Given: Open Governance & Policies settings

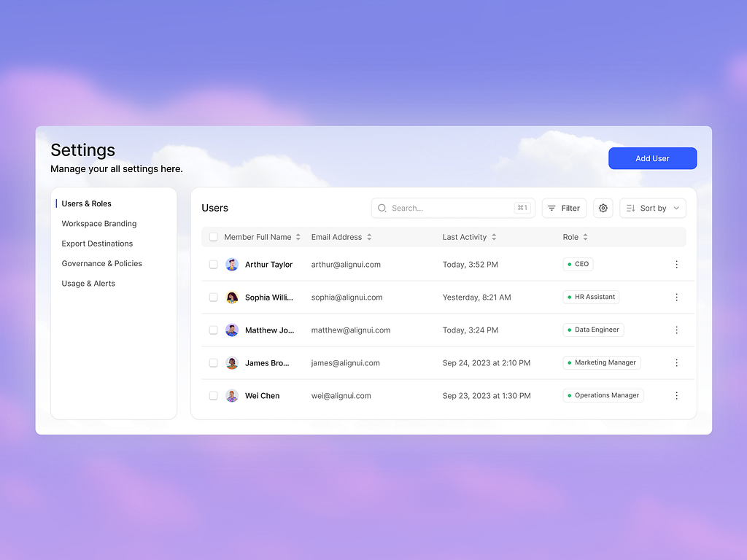Looking at the screenshot, I should (101, 263).
